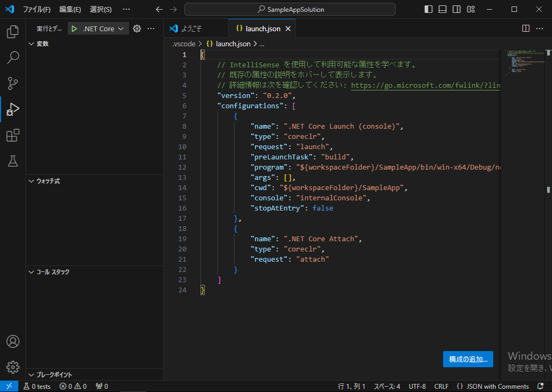Click the green Start Debugging play button

(x=74, y=29)
